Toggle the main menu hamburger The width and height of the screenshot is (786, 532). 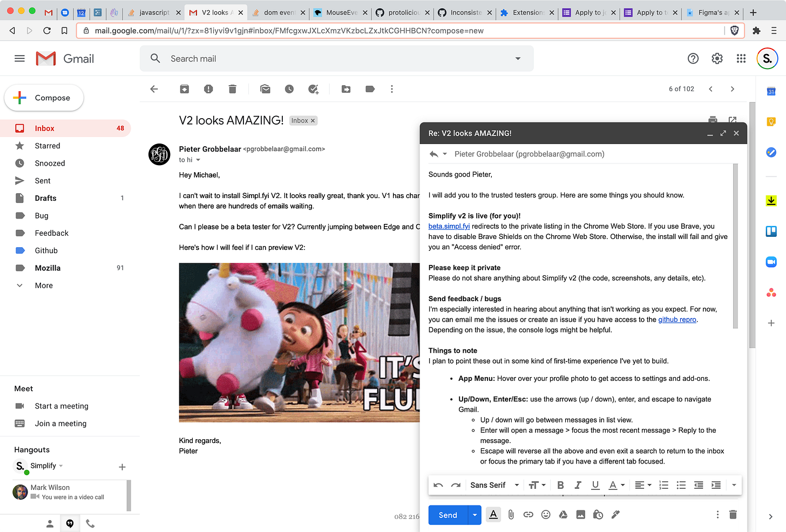click(x=19, y=58)
